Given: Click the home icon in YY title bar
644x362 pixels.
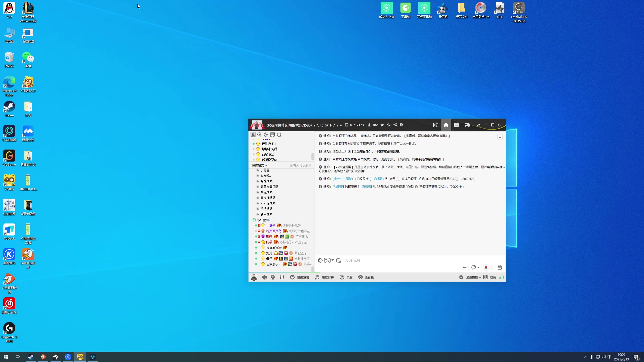Looking at the screenshot, I should point(446,125).
